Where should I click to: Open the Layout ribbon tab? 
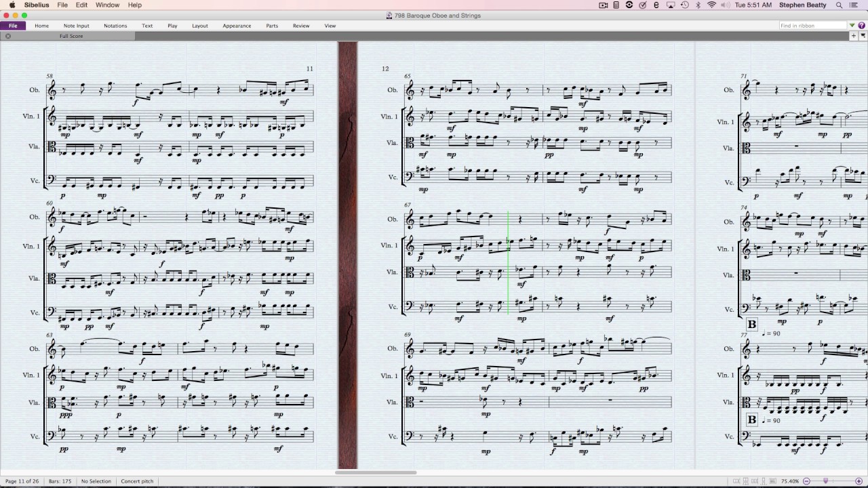200,26
